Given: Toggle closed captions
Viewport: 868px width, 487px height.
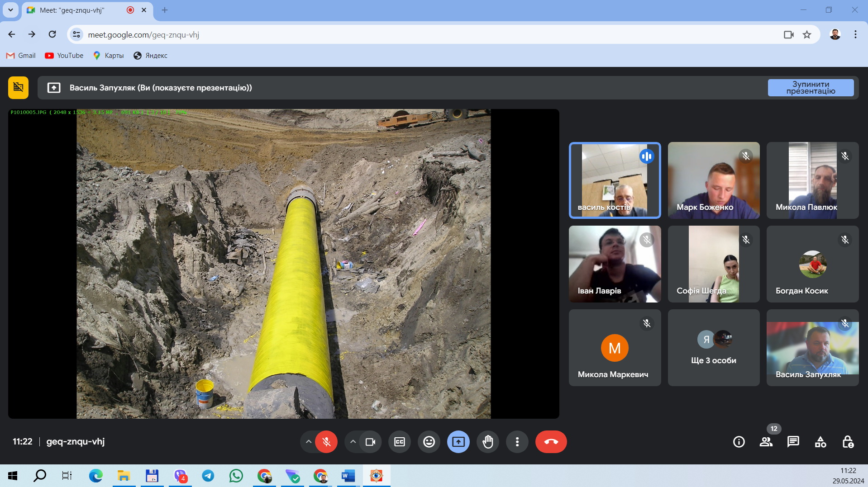Looking at the screenshot, I should coord(399,442).
